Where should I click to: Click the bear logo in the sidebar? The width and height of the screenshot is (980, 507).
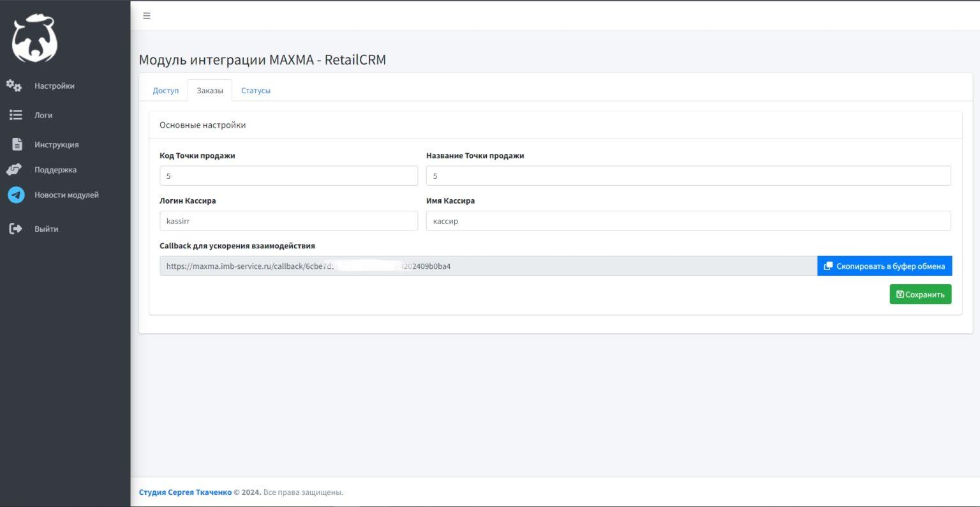(x=34, y=38)
